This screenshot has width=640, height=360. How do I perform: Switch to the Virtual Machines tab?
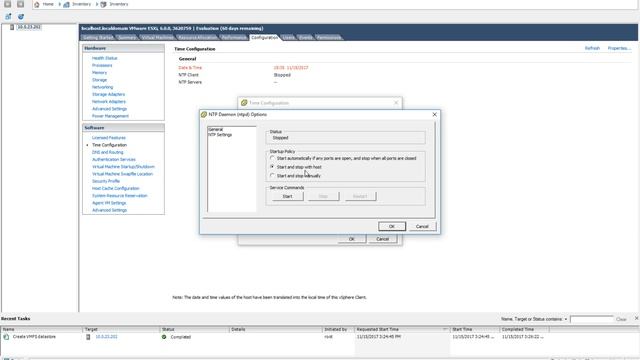(x=158, y=38)
